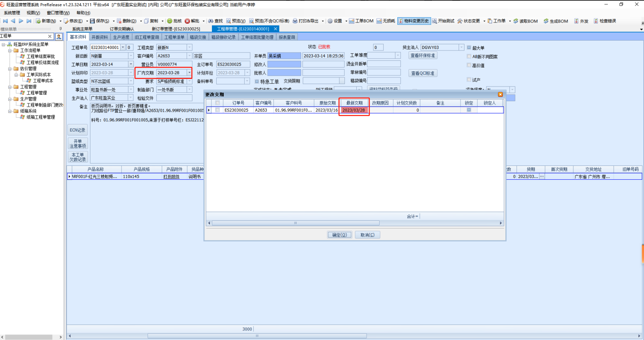The image size is (644, 340).
Task: Open the 工程类型 dropdown
Action: tap(189, 47)
